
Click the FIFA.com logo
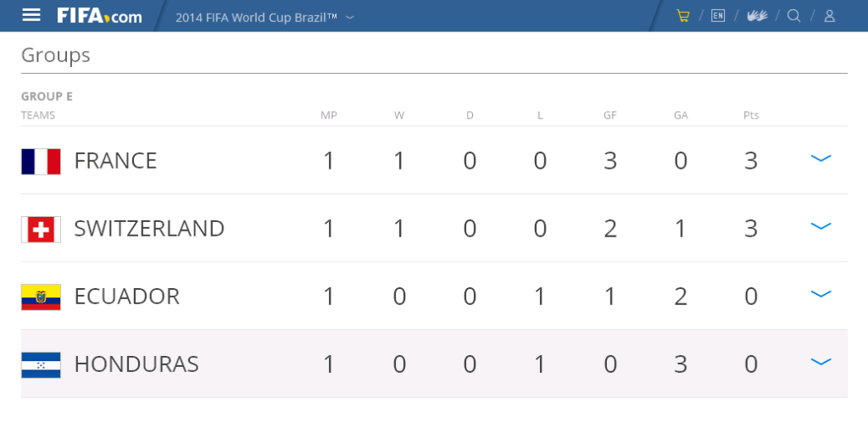pos(100,15)
